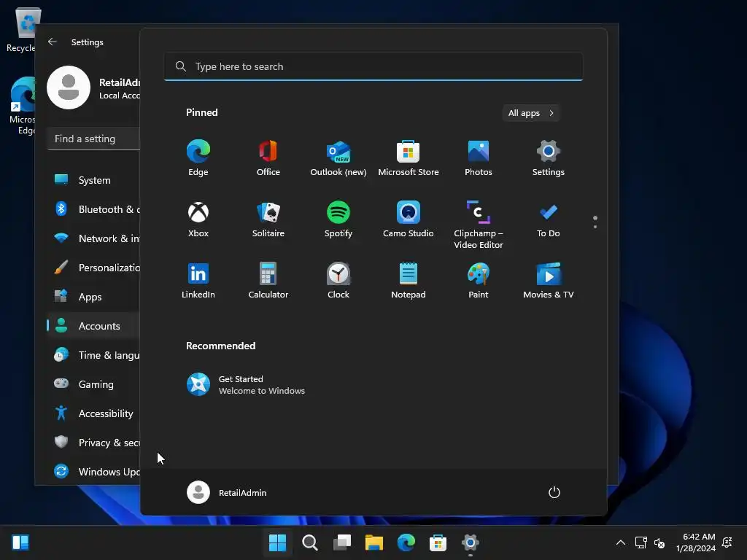Launch the Photos app
Screen dimensions: 747x560
[479, 158]
